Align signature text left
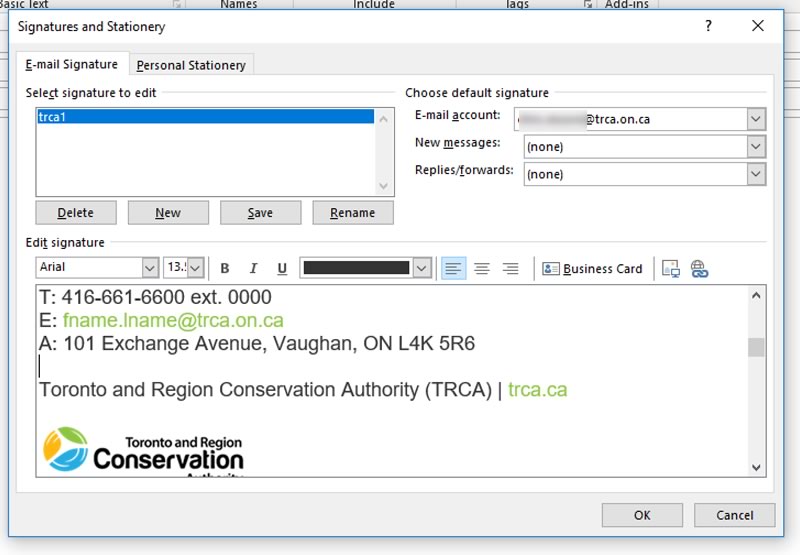The height and width of the screenshot is (555, 800). (453, 268)
